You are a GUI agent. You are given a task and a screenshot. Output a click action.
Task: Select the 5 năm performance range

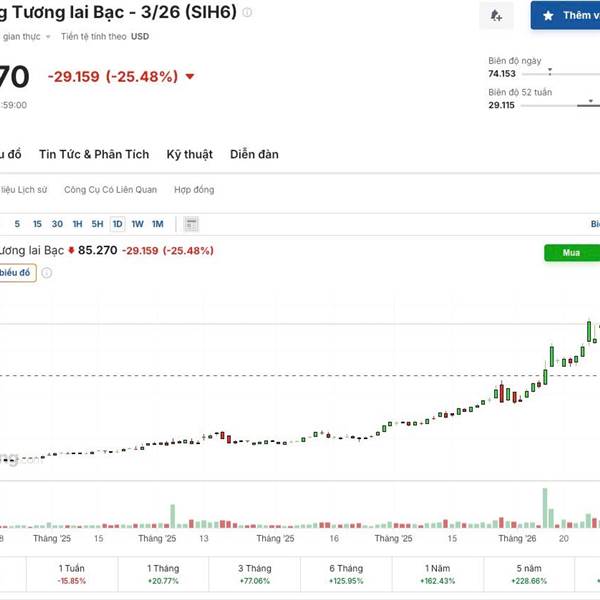coord(529,574)
